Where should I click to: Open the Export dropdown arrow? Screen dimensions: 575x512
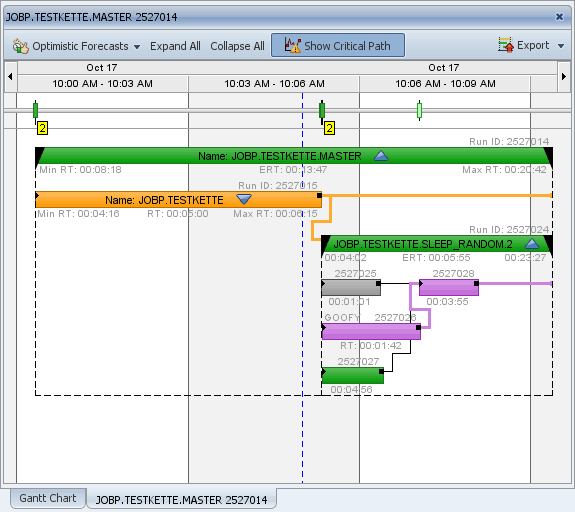561,46
